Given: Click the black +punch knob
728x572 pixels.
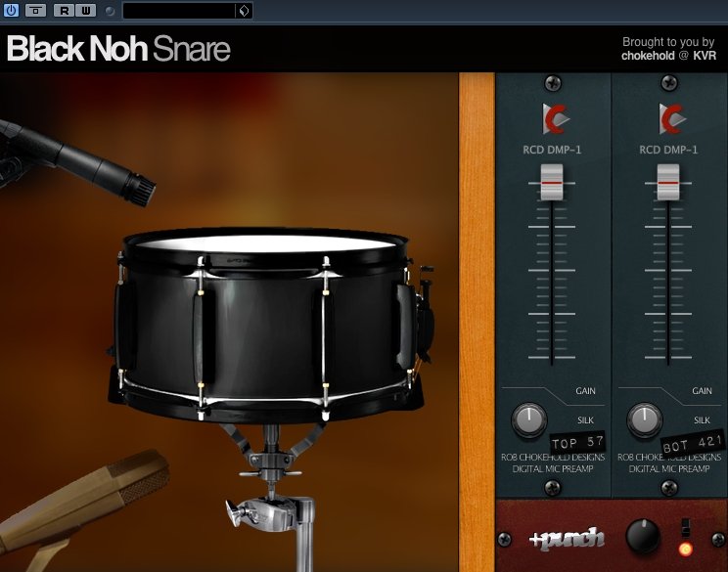Looking at the screenshot, I should pyautogui.click(x=643, y=536).
